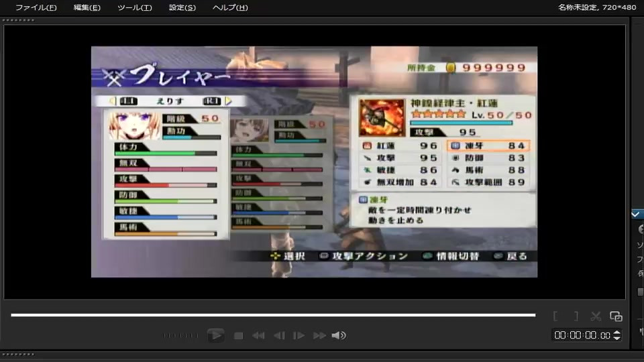This screenshot has height=362, width=644.
Task: Click the 名称未設定, 720*480 project title
Action: click(597, 7)
